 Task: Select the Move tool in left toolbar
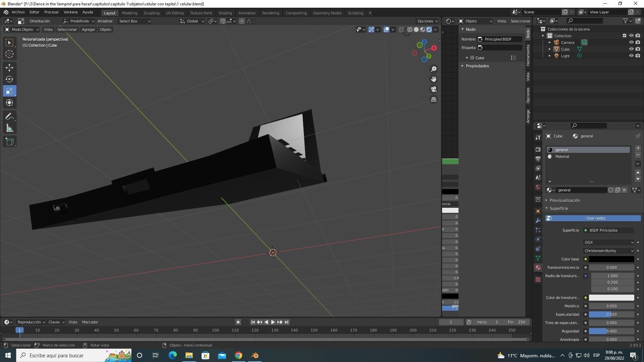[x=9, y=68]
